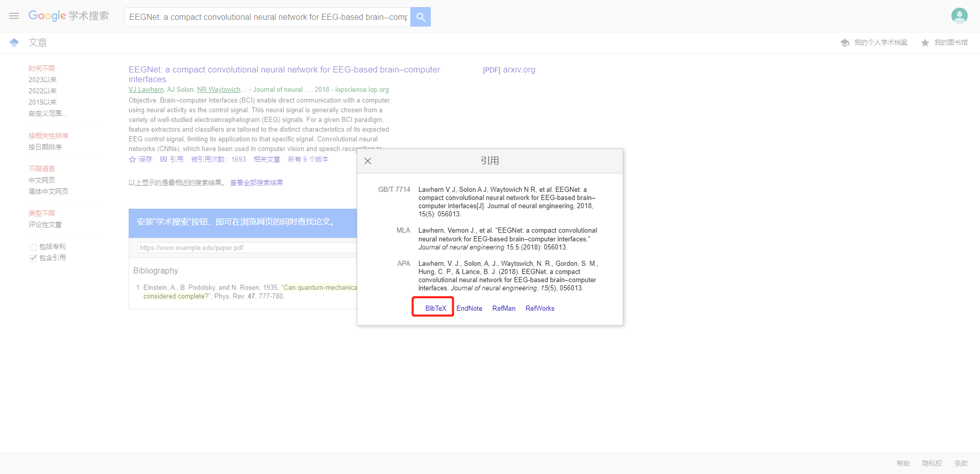Click the graduation cap icon beside 文章
The image size is (980, 474).
coord(14,43)
